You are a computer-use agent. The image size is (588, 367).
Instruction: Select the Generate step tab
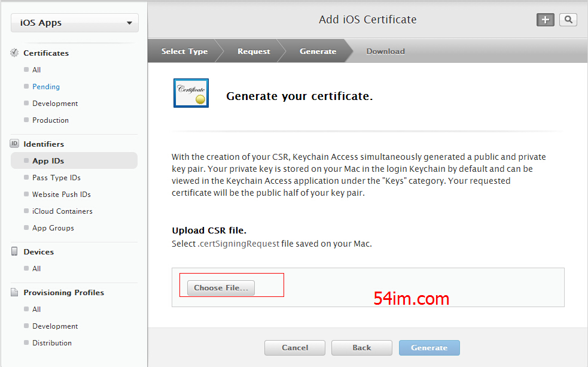click(318, 51)
